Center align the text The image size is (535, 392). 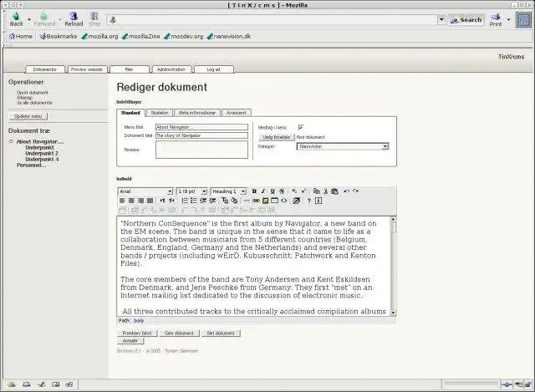pos(131,201)
